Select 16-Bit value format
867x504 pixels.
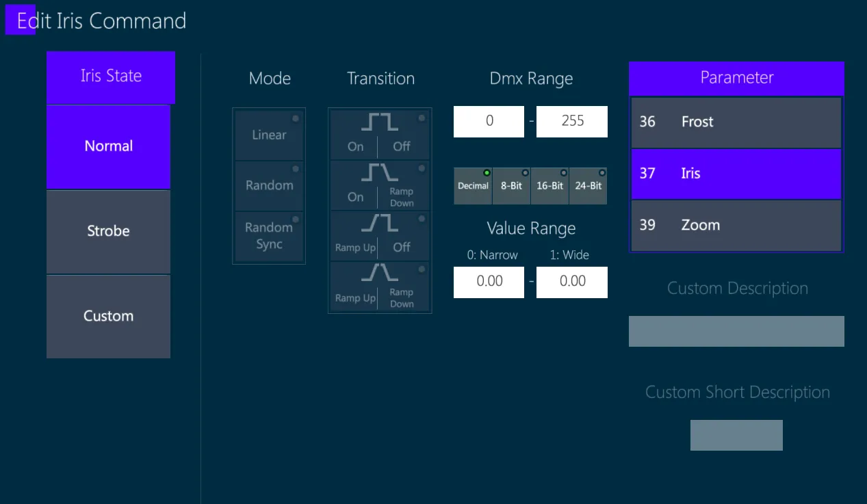(x=549, y=186)
